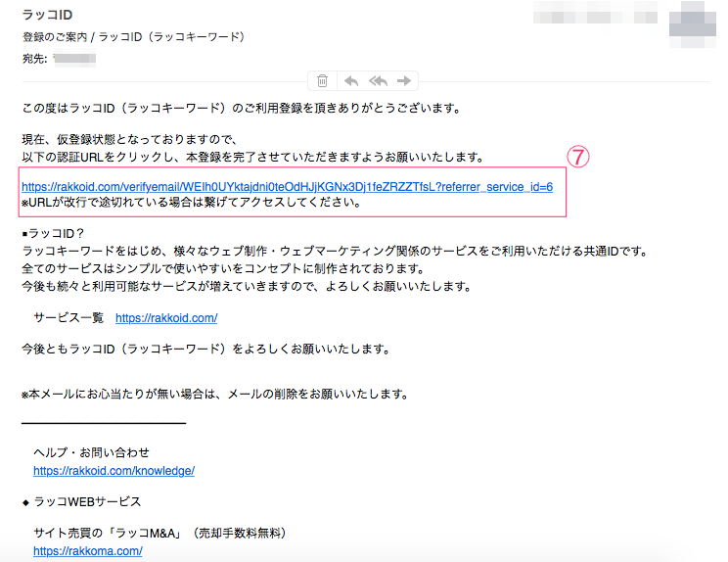Click the ヘルプ・お問い合わせ text
This screenshot has width=728, height=562.
pos(91,452)
